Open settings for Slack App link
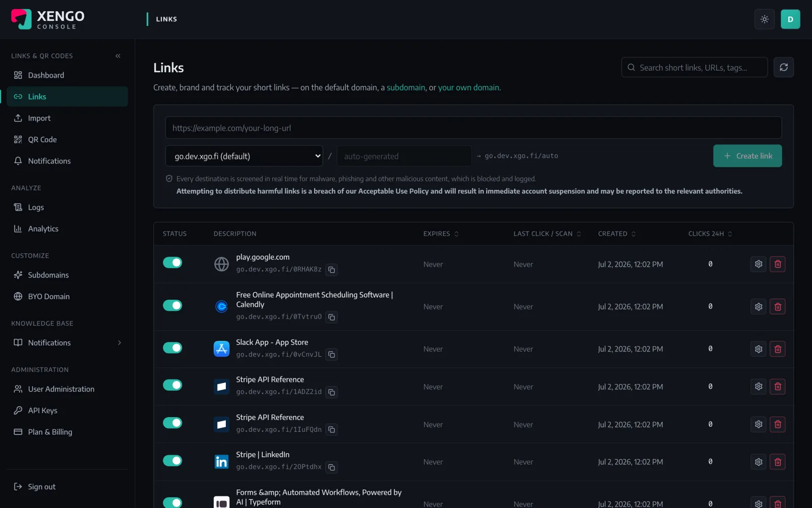This screenshot has width=812, height=508. tap(758, 349)
